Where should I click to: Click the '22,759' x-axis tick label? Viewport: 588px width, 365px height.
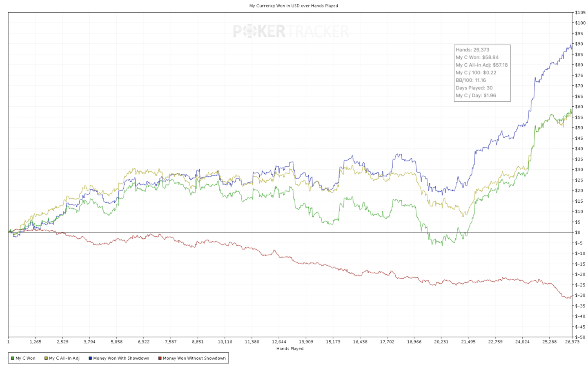tap(495, 342)
